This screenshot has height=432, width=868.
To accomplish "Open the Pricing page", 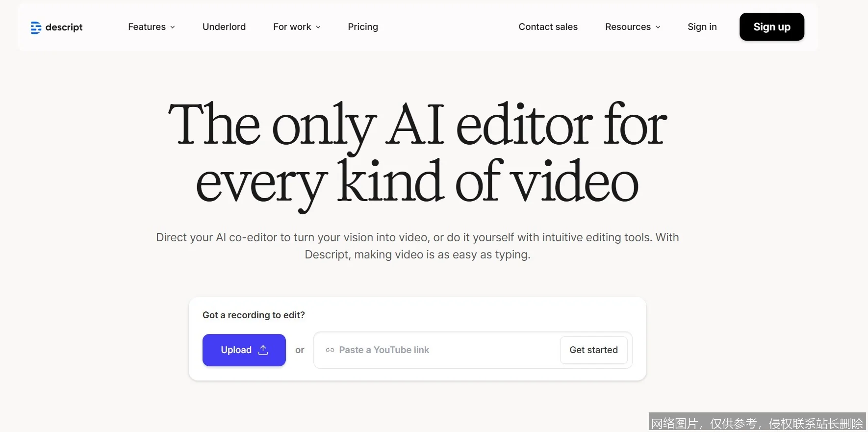I will coord(363,27).
